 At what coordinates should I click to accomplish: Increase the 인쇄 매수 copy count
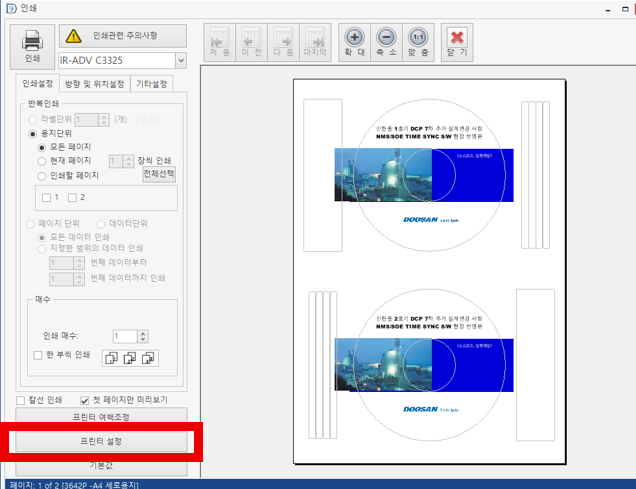pyautogui.click(x=144, y=333)
